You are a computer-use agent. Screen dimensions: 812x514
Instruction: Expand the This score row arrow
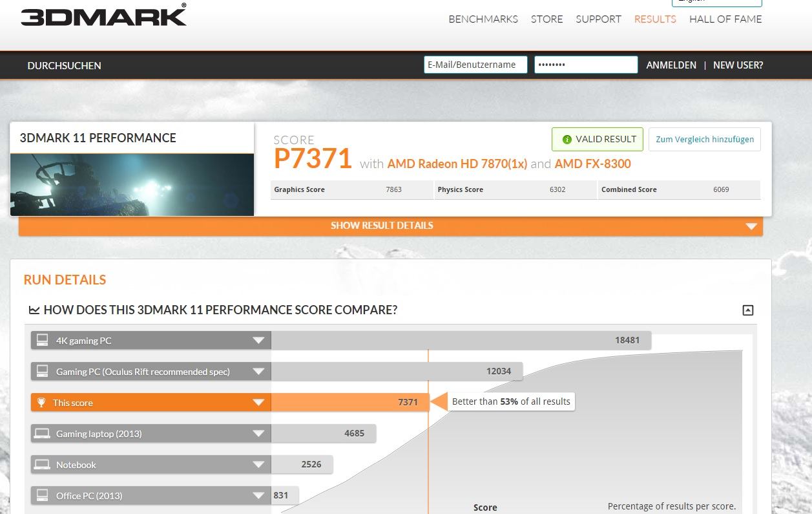coord(258,403)
